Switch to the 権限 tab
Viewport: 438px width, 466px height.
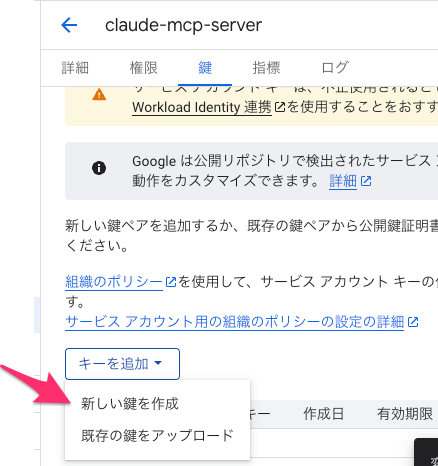pyautogui.click(x=143, y=68)
